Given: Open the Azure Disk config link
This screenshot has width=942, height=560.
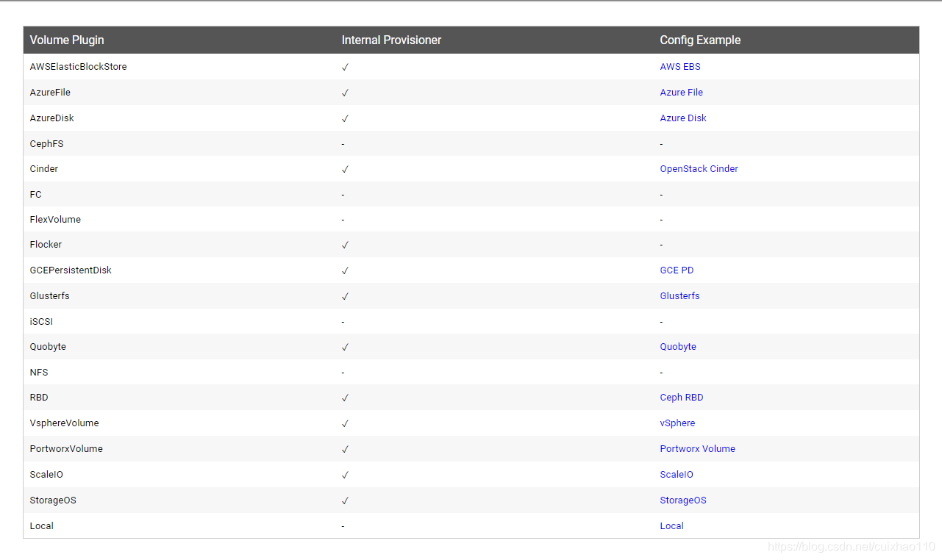Looking at the screenshot, I should click(x=683, y=118).
